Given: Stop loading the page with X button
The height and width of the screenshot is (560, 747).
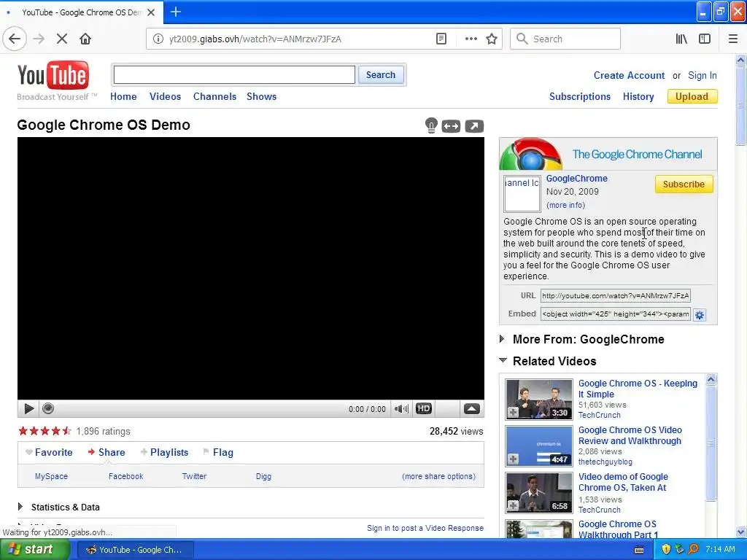Looking at the screenshot, I should 62,39.
